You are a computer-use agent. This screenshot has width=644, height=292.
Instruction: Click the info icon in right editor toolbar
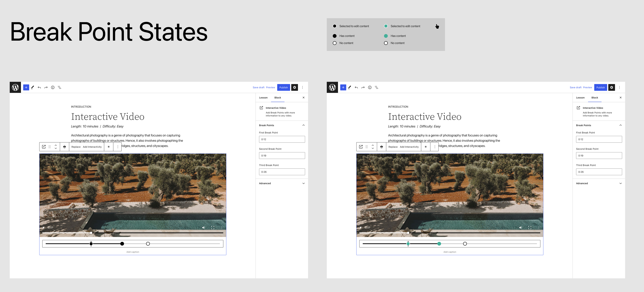point(370,87)
